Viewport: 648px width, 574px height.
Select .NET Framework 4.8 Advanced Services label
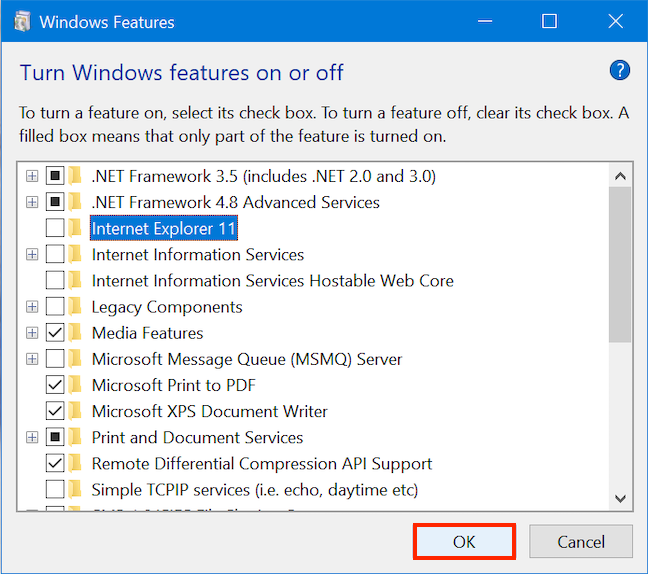[236, 202]
